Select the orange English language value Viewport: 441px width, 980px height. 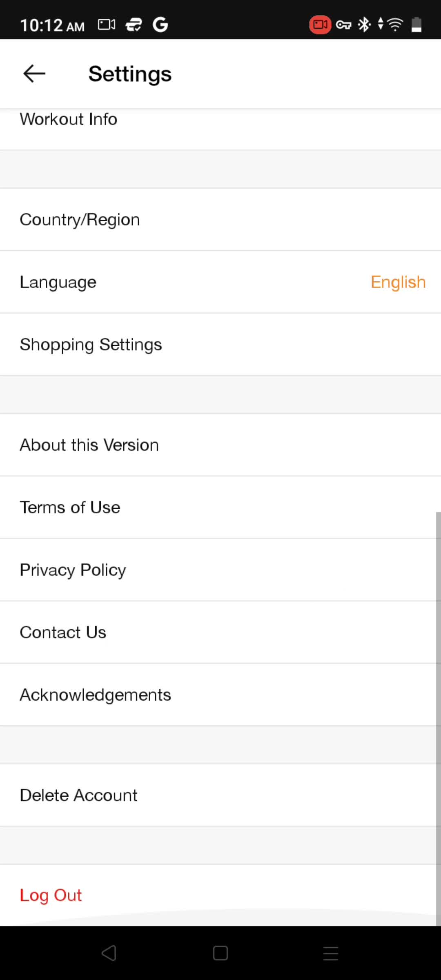[x=398, y=282]
